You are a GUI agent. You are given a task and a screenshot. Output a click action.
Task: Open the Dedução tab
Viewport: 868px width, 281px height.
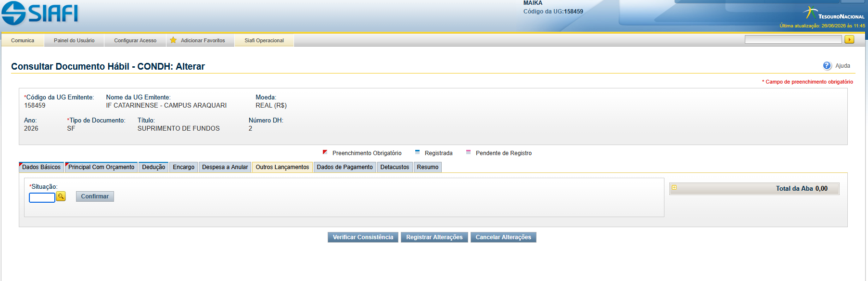click(153, 167)
